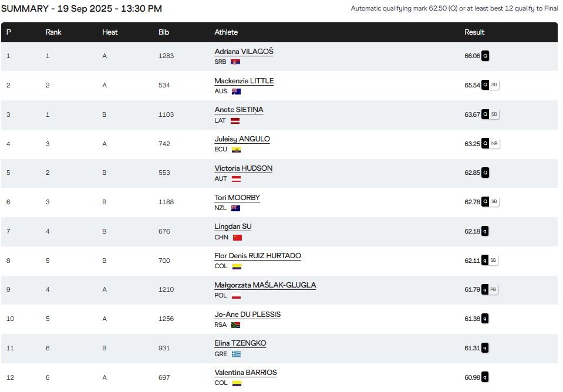Screen dimensions: 563x392
Task: Click the Bib column header
Action: click(164, 32)
